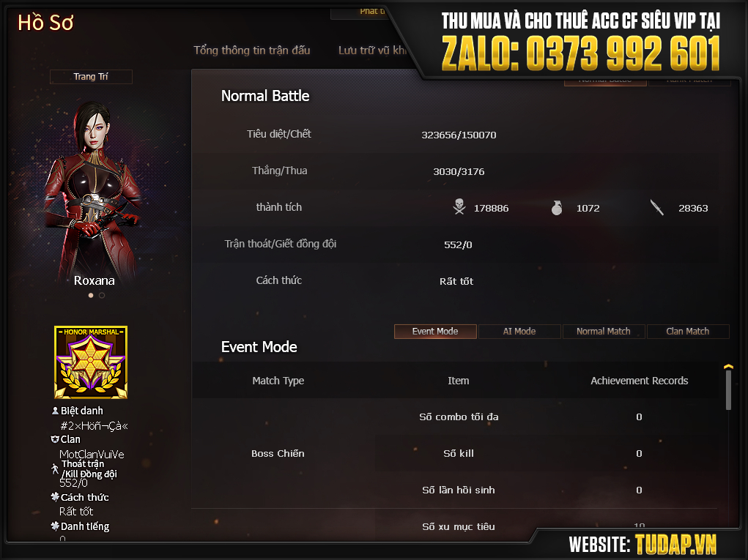Click the Thoát trận running man icon
Screen dimensions: 748x560
pyautogui.click(x=55, y=469)
